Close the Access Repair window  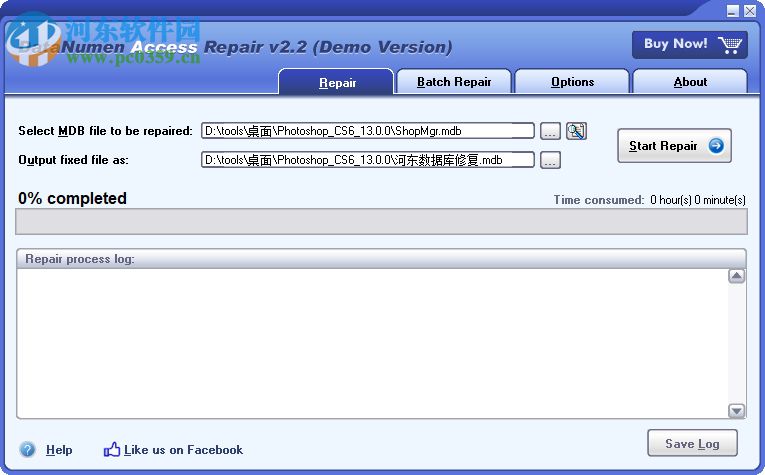pyautogui.click(x=750, y=11)
